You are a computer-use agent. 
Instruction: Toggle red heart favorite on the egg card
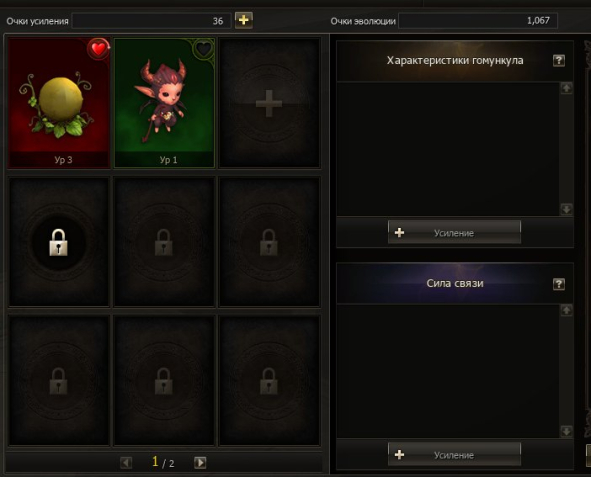click(98, 49)
